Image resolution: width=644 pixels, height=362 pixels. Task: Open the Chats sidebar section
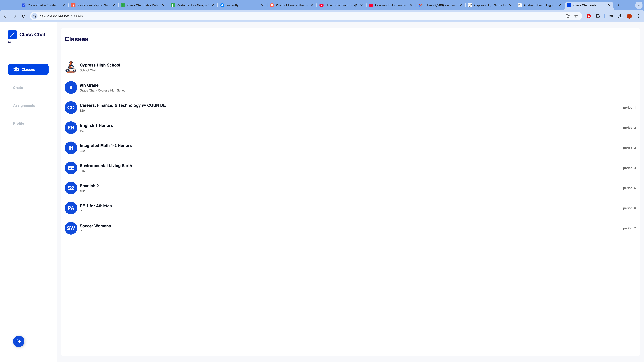pyautogui.click(x=18, y=88)
